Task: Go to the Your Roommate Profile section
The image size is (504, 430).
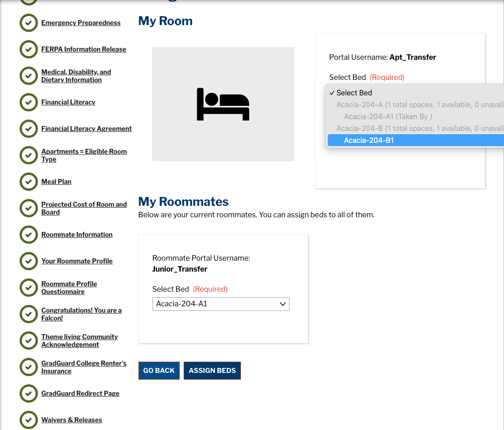Action: point(77,261)
